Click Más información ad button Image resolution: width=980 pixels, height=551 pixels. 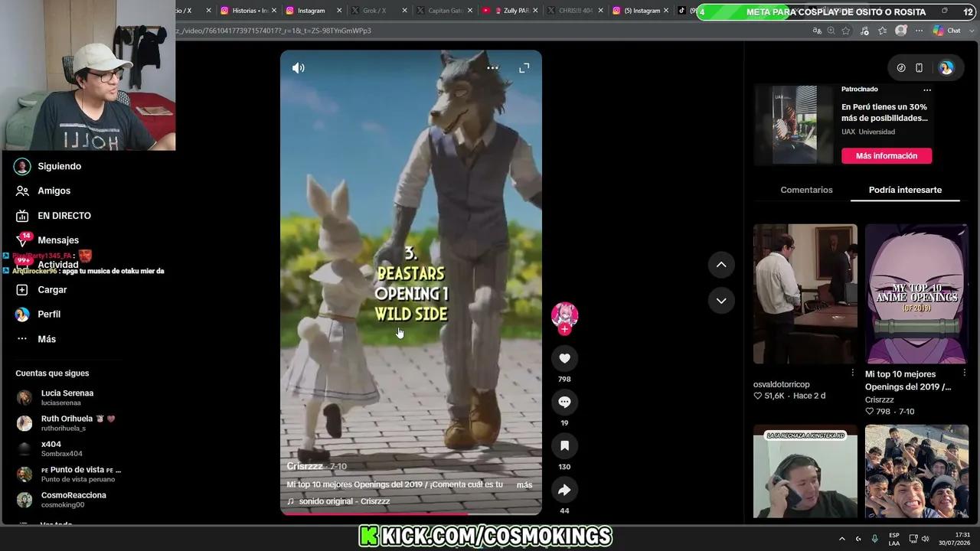pos(887,155)
